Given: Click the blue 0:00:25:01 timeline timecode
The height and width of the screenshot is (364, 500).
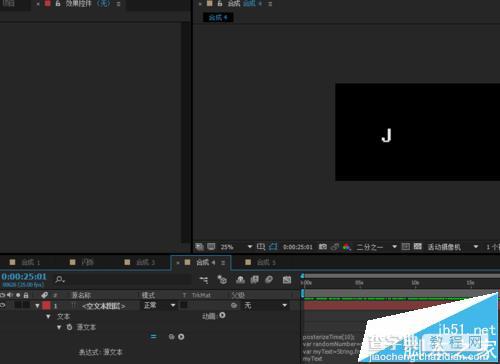Looking at the screenshot, I should (x=24, y=276).
